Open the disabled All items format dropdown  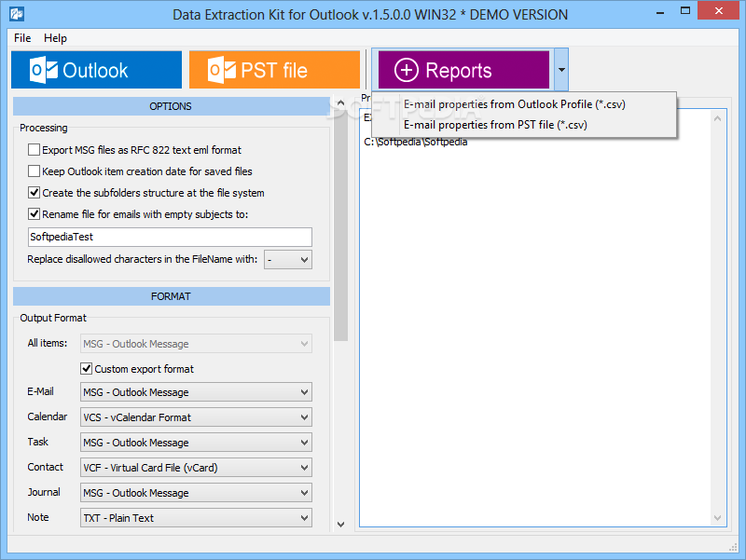click(196, 344)
